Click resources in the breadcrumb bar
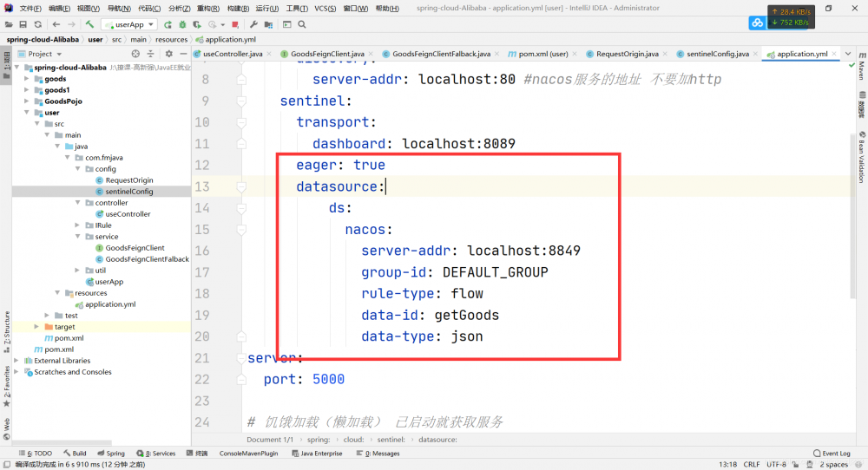Screen dimensions: 868x470 click(171, 39)
